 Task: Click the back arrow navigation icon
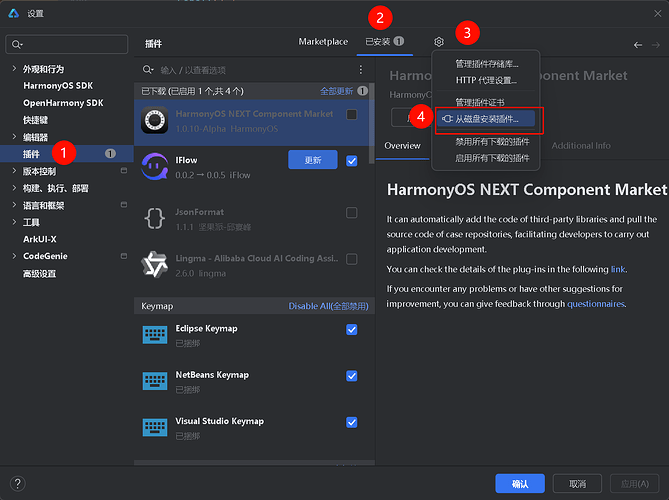(639, 44)
